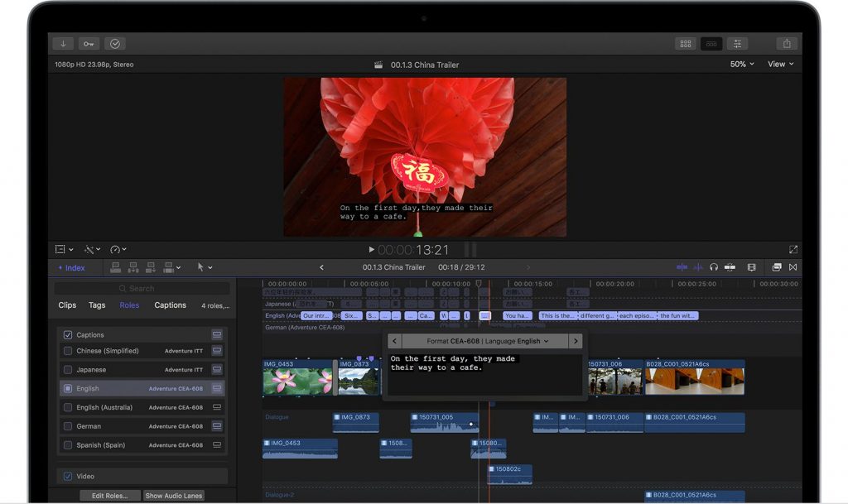Click the index Search field
The height and width of the screenshot is (504, 848).
(142, 289)
